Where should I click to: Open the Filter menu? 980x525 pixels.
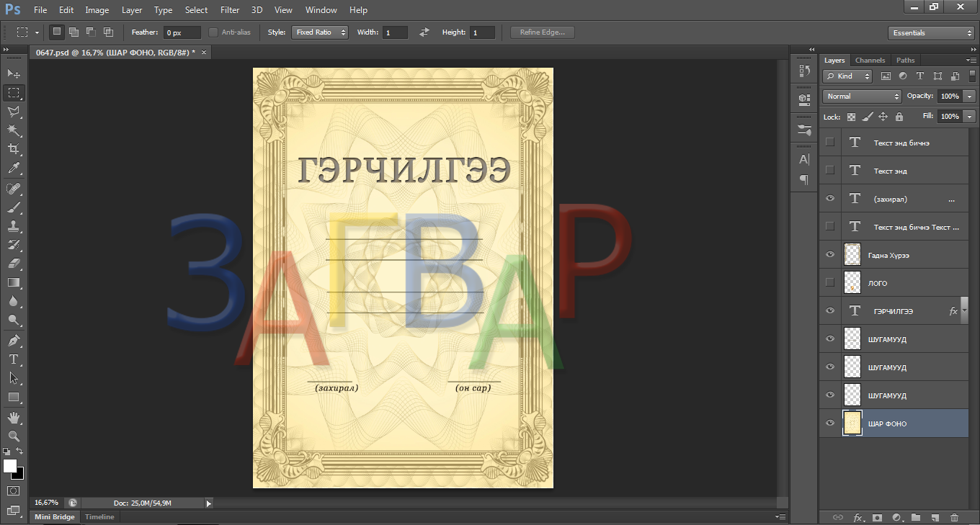pyautogui.click(x=230, y=10)
